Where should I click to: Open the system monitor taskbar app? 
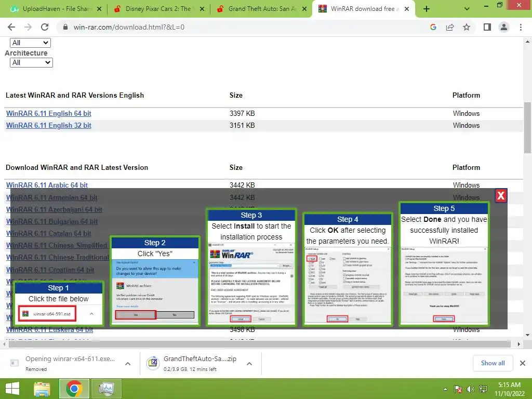(x=106, y=389)
